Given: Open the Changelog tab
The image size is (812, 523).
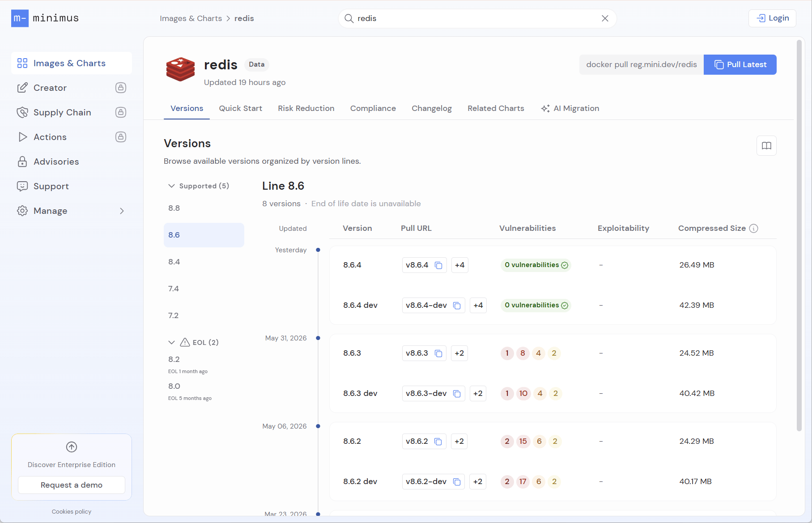Looking at the screenshot, I should click(x=432, y=108).
